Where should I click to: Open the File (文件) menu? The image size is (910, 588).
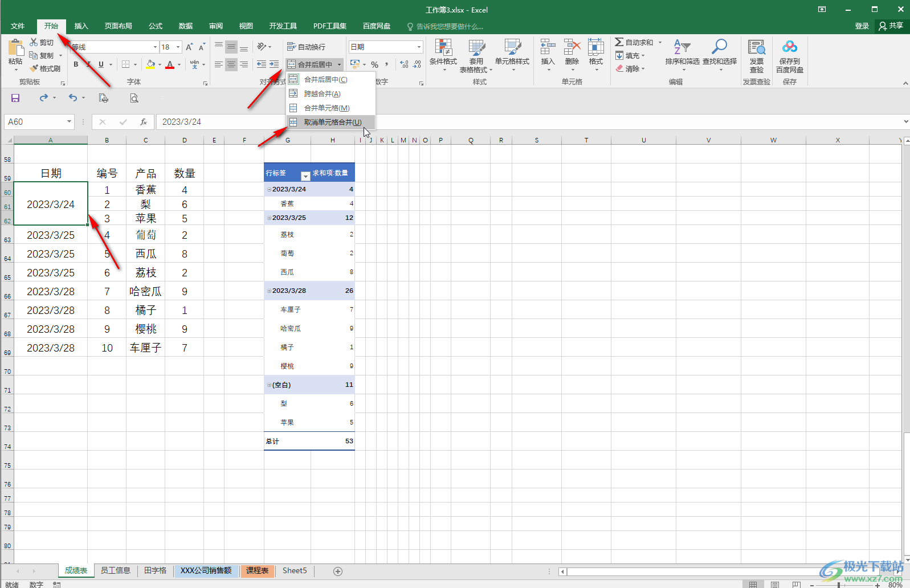[x=18, y=26]
